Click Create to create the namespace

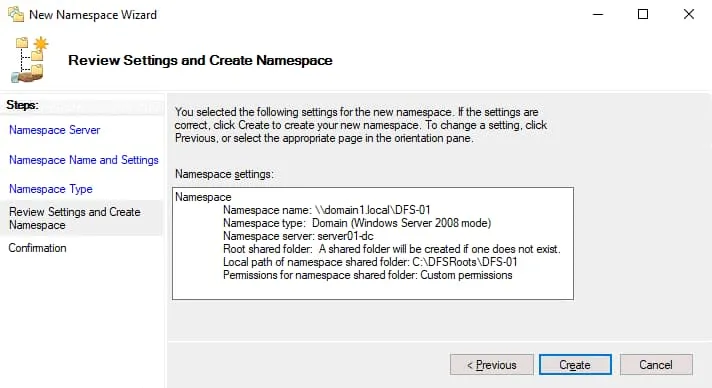575,365
